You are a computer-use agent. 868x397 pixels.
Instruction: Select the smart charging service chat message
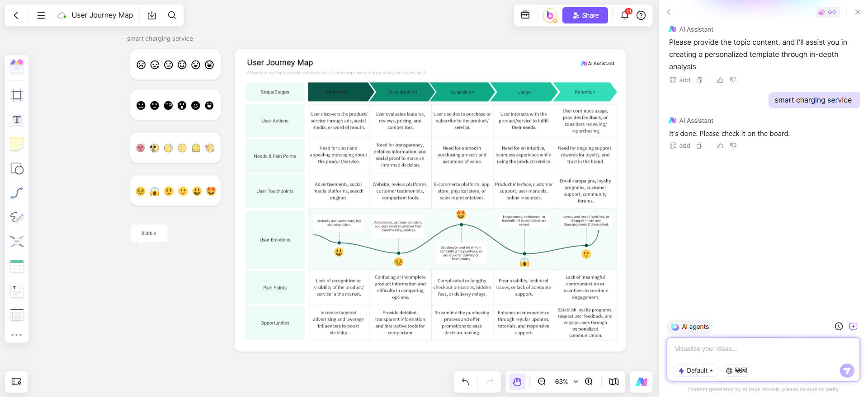813,100
